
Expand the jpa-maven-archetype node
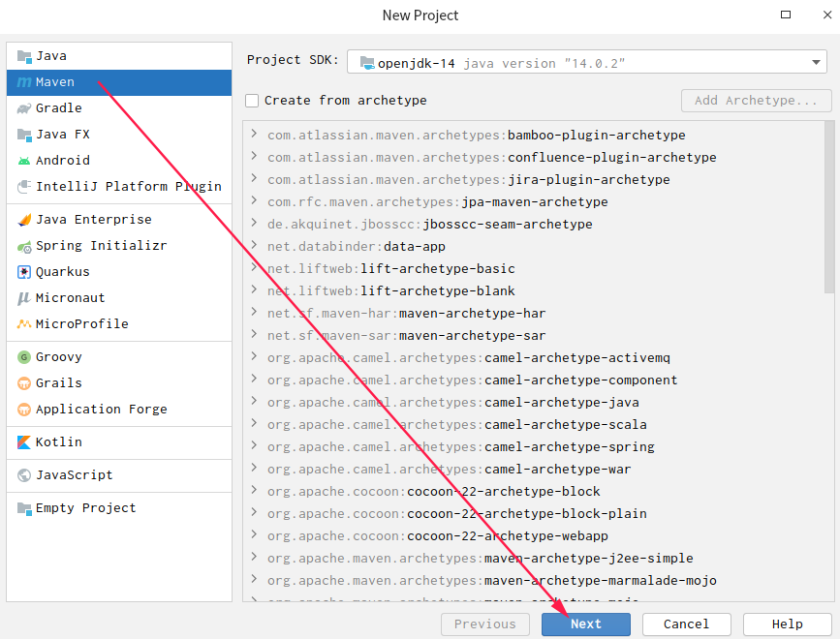click(x=255, y=200)
